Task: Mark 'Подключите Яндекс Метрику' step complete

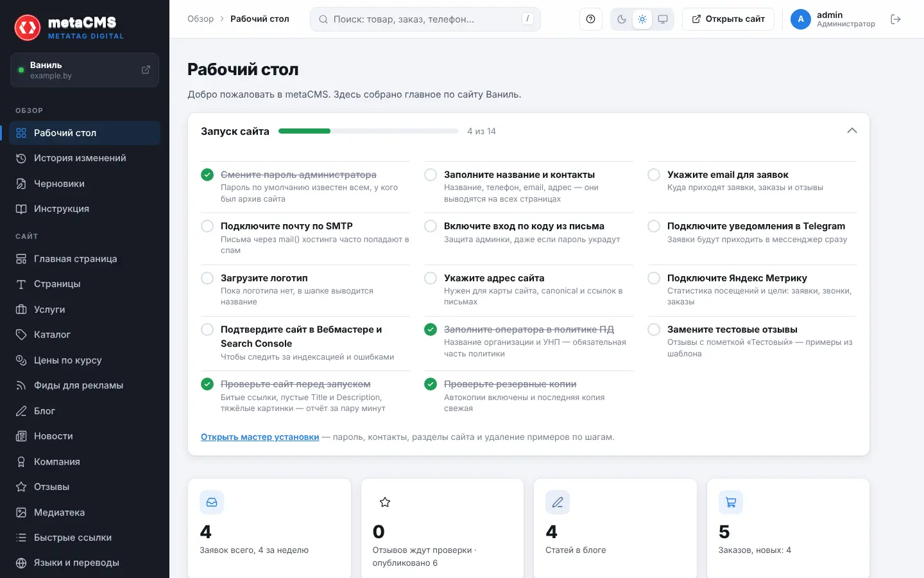Action: (x=654, y=278)
